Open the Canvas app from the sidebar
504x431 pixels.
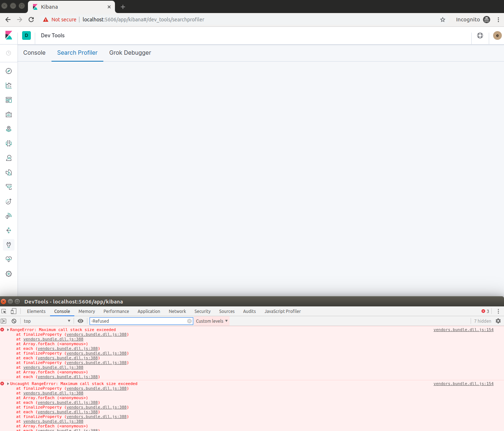pyautogui.click(x=9, y=114)
